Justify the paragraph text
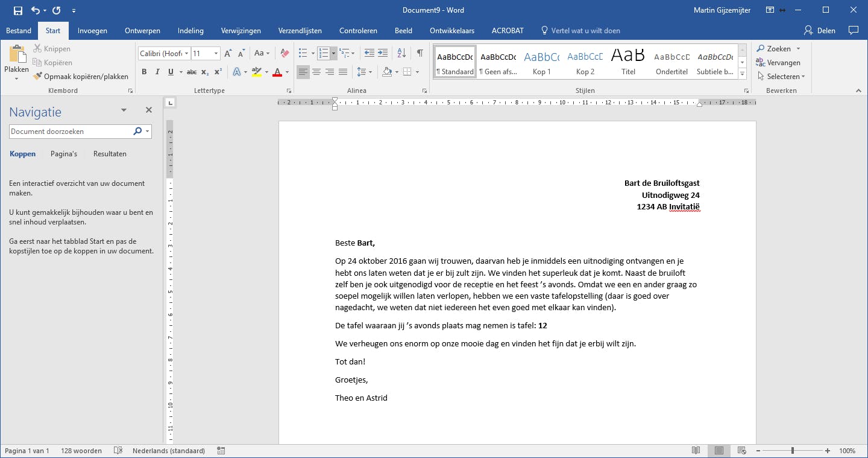The height and width of the screenshot is (458, 868). [343, 72]
